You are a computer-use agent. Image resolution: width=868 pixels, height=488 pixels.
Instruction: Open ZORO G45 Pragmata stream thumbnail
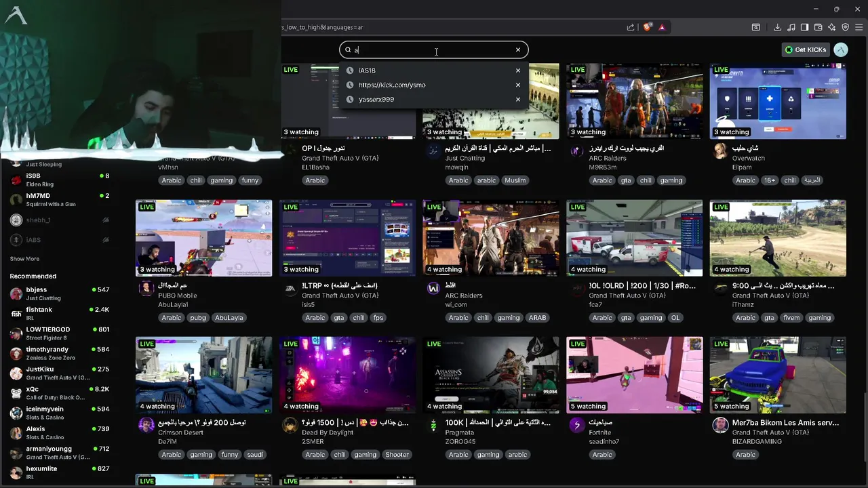pyautogui.click(x=491, y=375)
